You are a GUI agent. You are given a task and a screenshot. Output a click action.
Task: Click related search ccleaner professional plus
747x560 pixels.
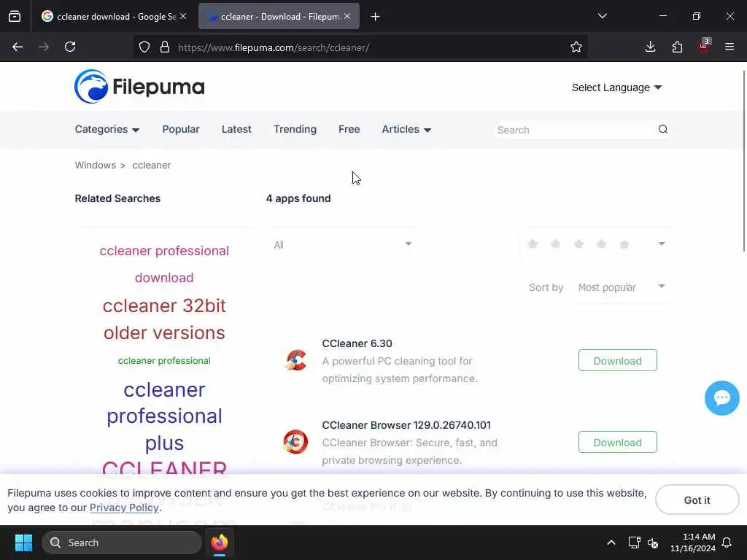pos(164,416)
